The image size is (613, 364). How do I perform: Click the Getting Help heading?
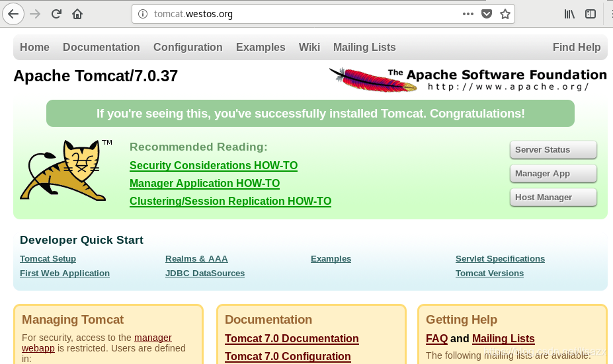tap(462, 320)
